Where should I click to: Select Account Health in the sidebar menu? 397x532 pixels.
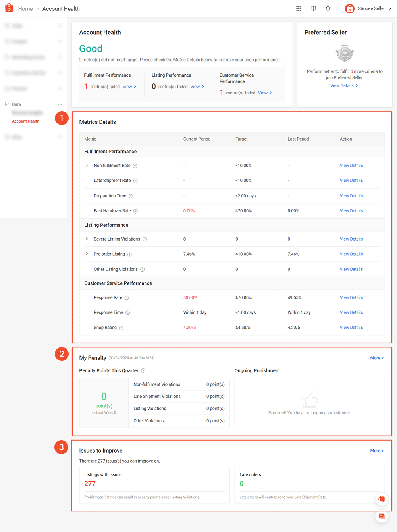(25, 121)
